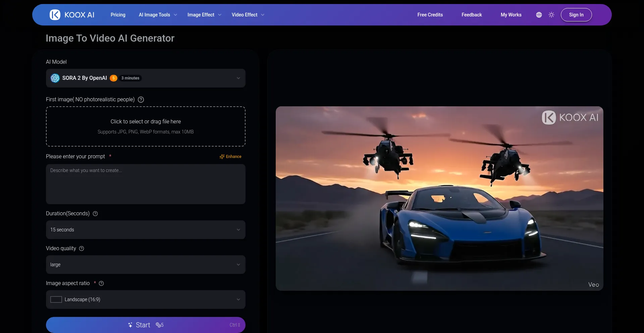644x333 pixels.
Task: Click the KOOX AI logo icon
Action: tap(55, 15)
